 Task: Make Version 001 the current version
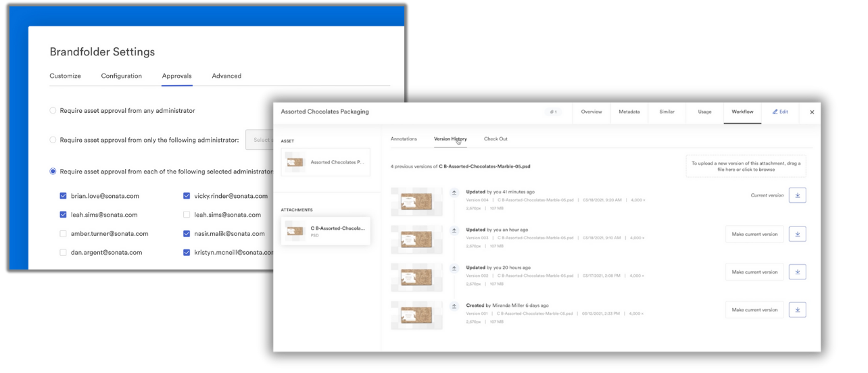point(754,309)
